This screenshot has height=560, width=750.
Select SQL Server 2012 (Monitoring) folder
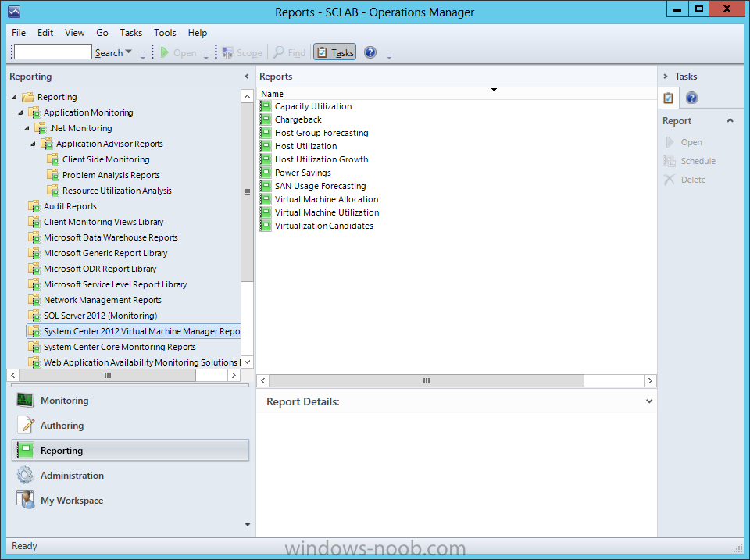93,316
